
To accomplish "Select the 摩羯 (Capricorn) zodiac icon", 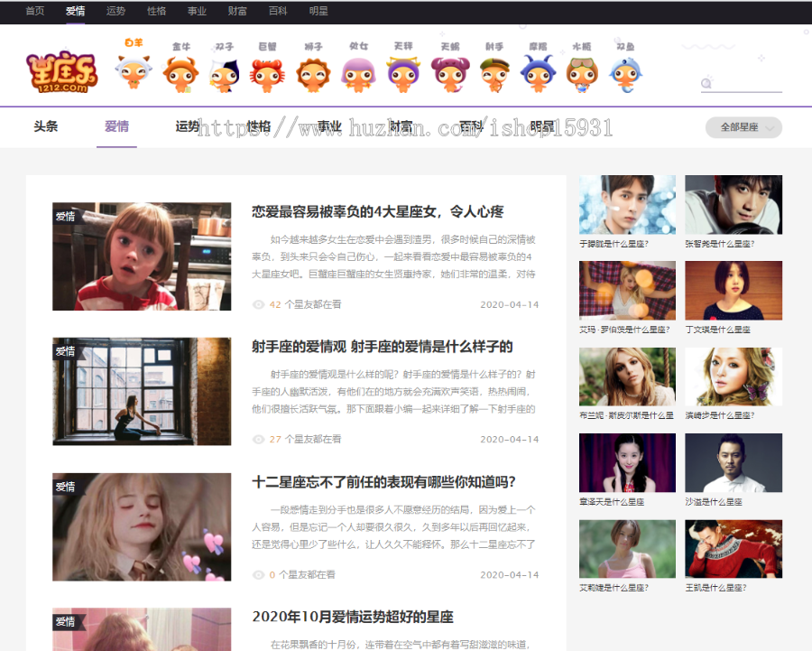I will [538, 68].
